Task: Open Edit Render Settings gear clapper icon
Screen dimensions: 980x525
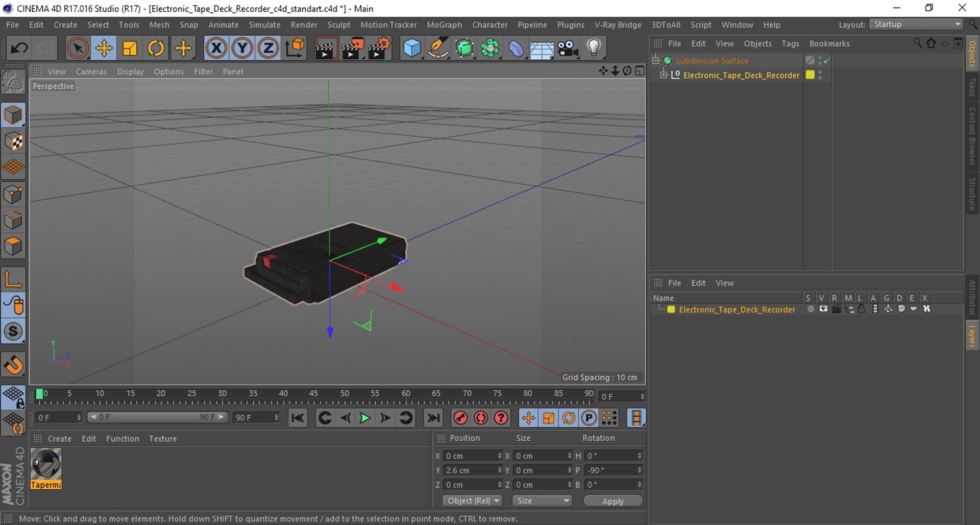Action: [379, 49]
